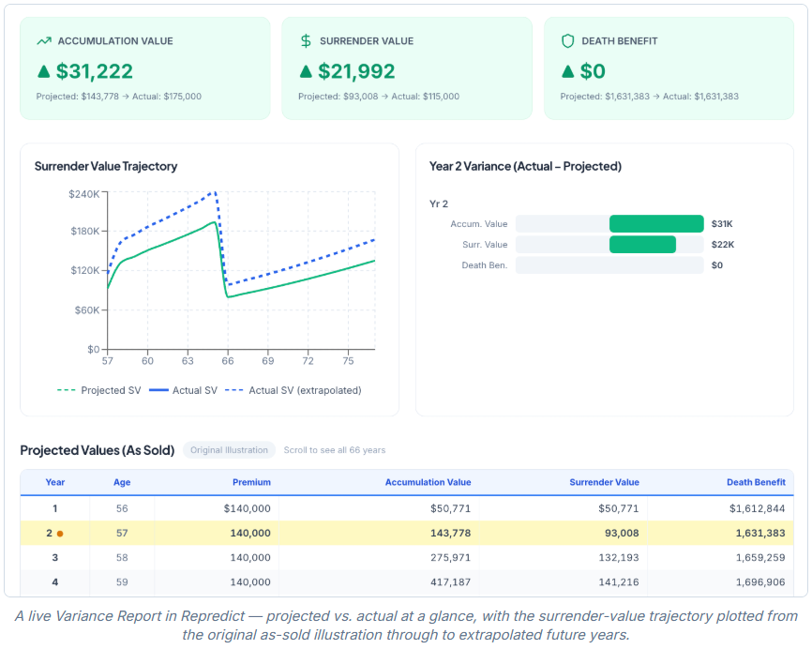
Task: Click the Premium column header
Action: [251, 482]
